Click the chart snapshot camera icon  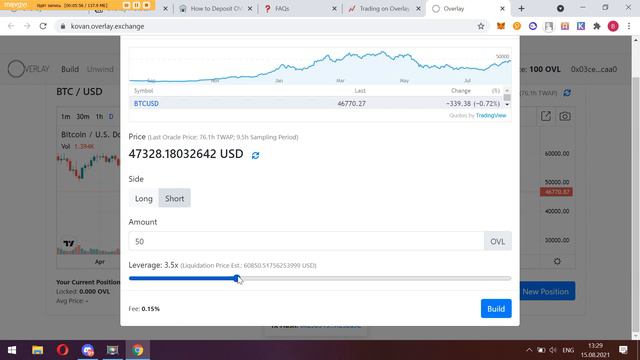(x=565, y=116)
